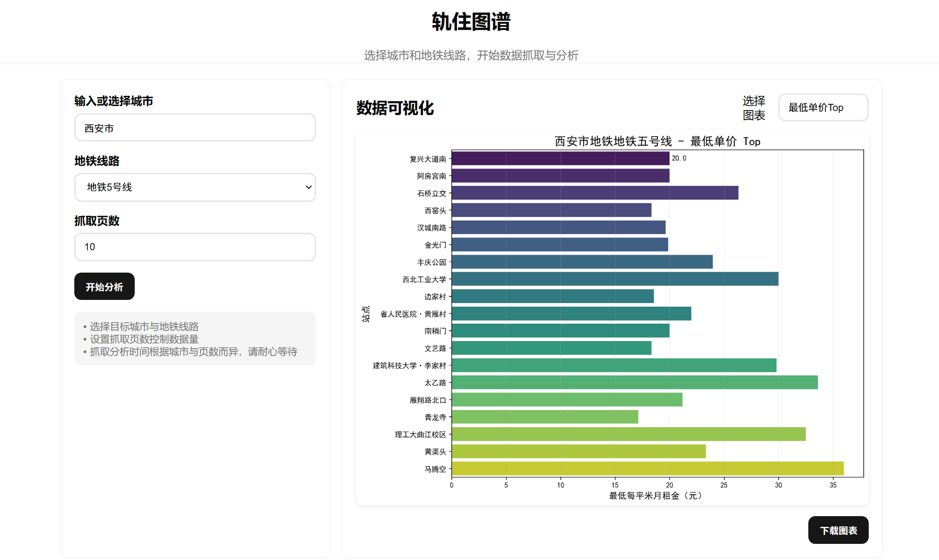Click the hint about 请耐心等待
The height and width of the screenshot is (560, 939).
pyautogui.click(x=193, y=352)
